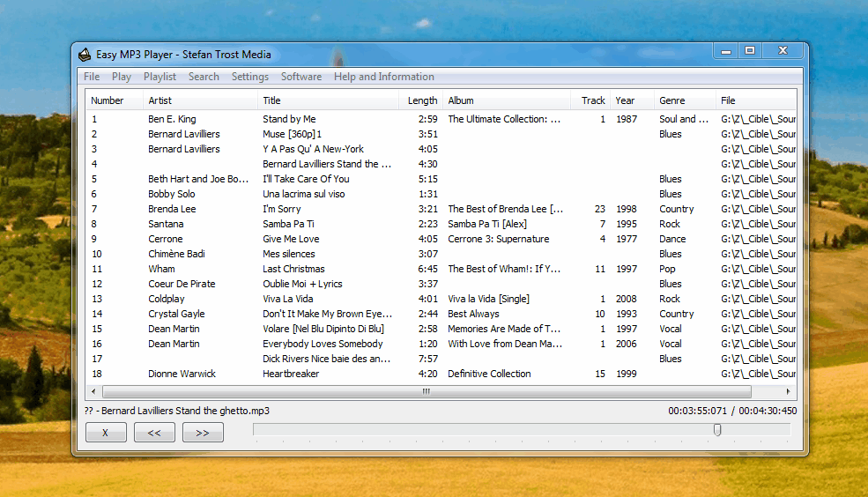Click album Definitive Collection
The height and width of the screenshot is (497, 868).
[x=489, y=373]
